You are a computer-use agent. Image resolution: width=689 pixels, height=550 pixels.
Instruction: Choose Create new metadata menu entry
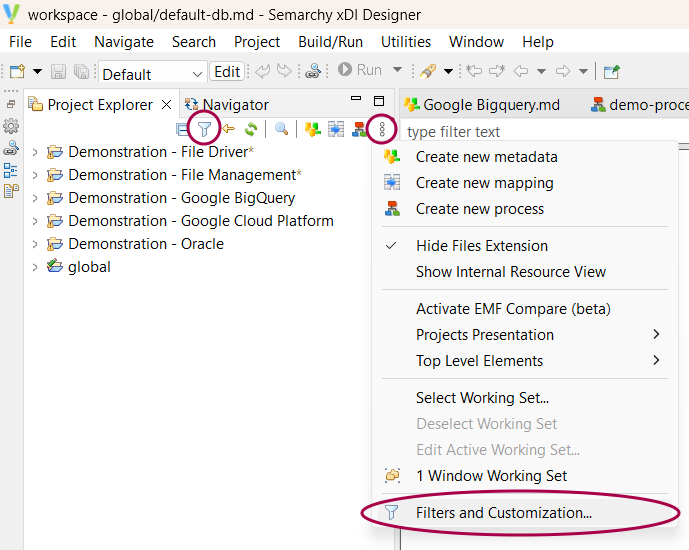coord(525,157)
